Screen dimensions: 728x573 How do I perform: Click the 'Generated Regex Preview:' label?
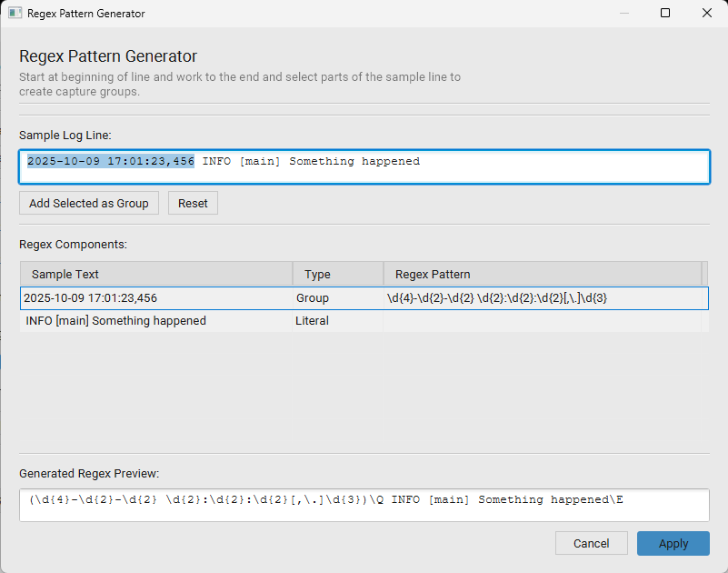[89, 474]
